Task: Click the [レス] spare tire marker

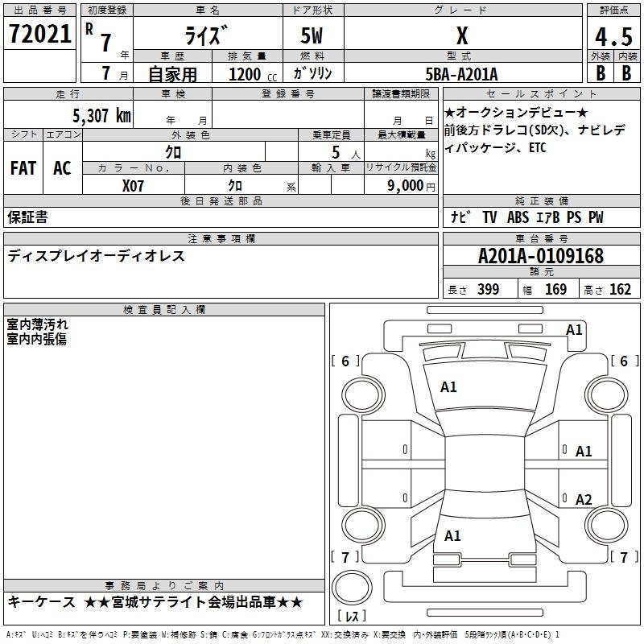Action: [x=353, y=617]
